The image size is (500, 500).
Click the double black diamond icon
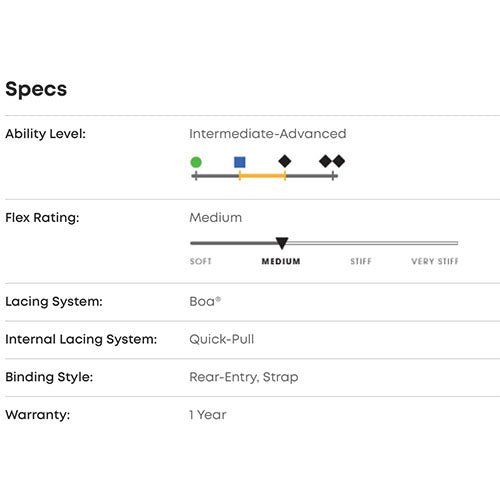pyautogui.click(x=332, y=161)
